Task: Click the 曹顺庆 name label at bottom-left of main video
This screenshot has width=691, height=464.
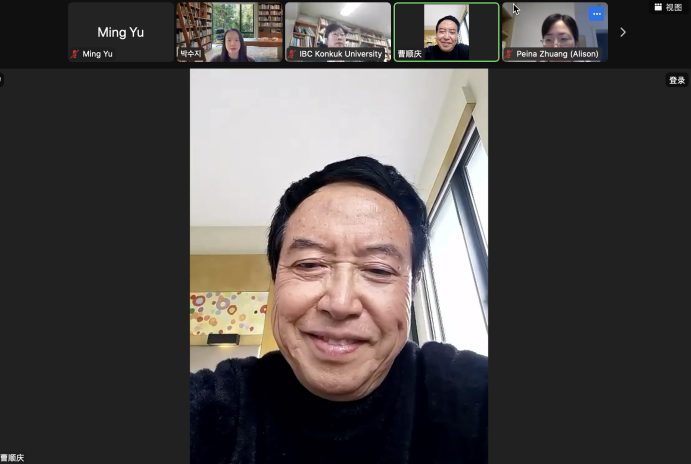Action: pyautogui.click(x=12, y=458)
